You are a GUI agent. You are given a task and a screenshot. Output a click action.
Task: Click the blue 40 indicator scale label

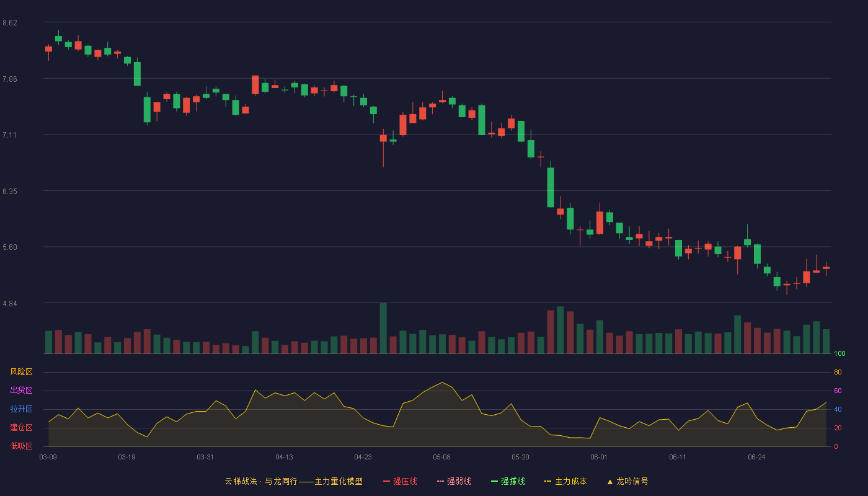click(838, 409)
